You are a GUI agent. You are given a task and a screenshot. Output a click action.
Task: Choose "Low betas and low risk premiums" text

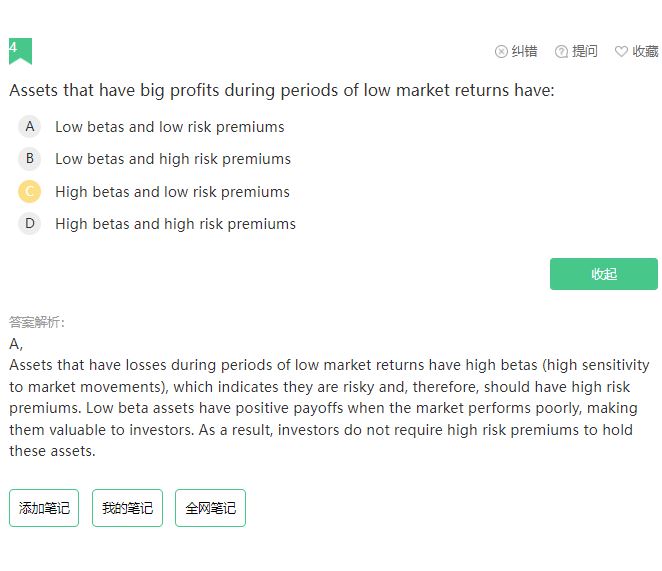pyautogui.click(x=170, y=127)
